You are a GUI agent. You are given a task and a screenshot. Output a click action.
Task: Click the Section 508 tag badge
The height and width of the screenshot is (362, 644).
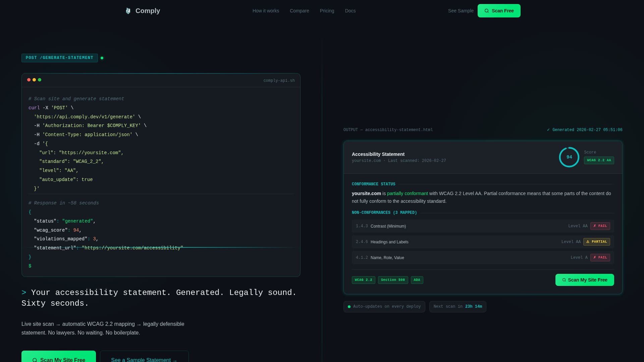[x=393, y=280]
